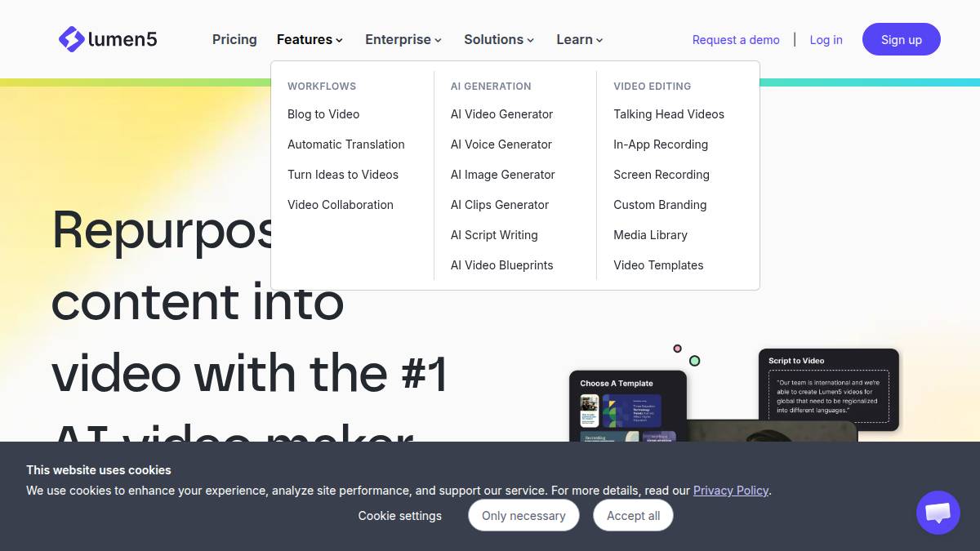
Task: Click the Choose A Template preview card
Action: 627,405
